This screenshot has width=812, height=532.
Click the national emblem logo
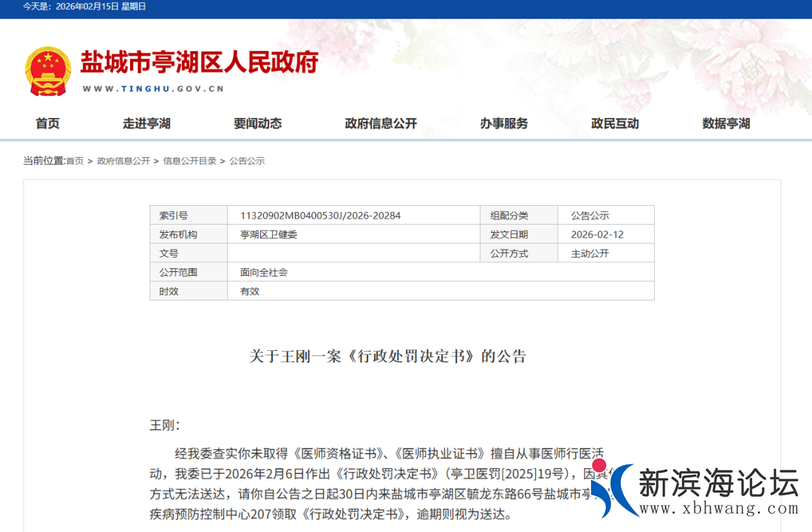(x=47, y=71)
